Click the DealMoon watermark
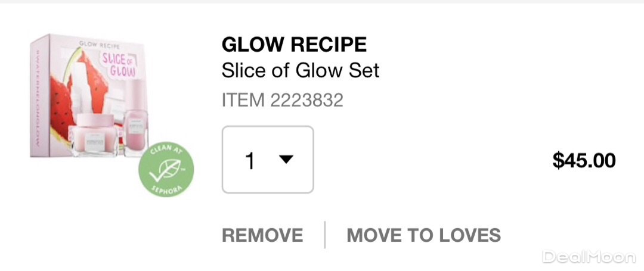The height and width of the screenshot is (271, 644). (x=588, y=257)
